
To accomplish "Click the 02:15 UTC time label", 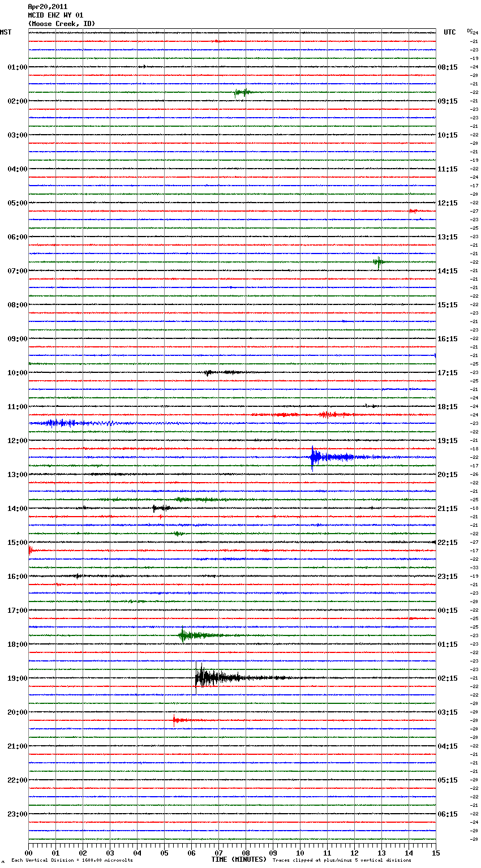I will point(448,678).
